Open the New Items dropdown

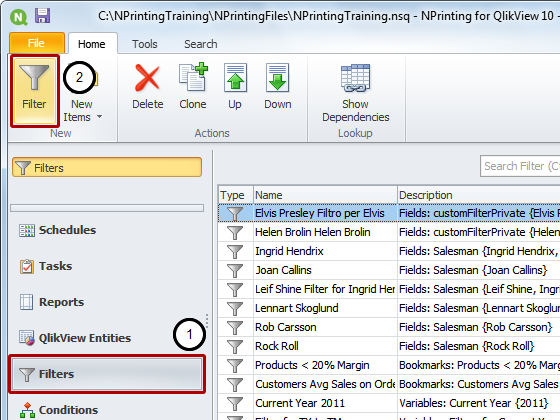pyautogui.click(x=82, y=111)
